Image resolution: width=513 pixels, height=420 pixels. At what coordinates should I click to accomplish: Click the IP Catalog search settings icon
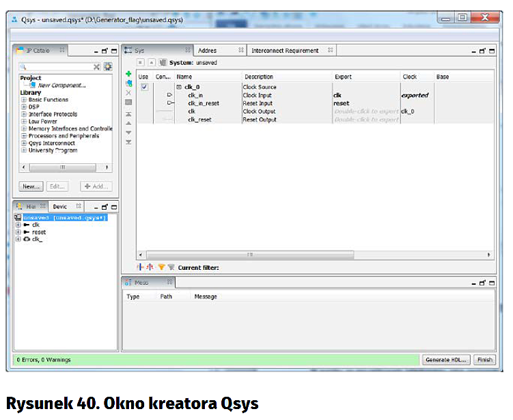tap(107, 67)
